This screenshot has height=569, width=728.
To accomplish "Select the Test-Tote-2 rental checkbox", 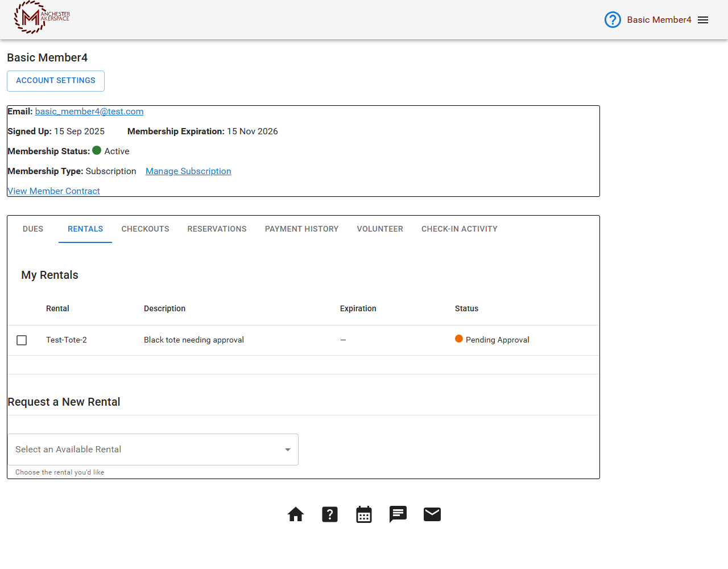I will (22, 340).
